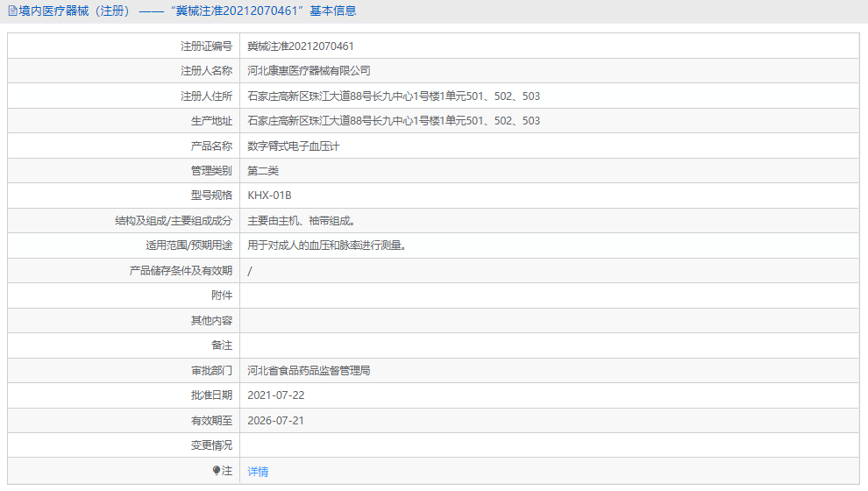The height and width of the screenshot is (491, 868).
Task: Click the 管理类别 label
Action: point(211,170)
